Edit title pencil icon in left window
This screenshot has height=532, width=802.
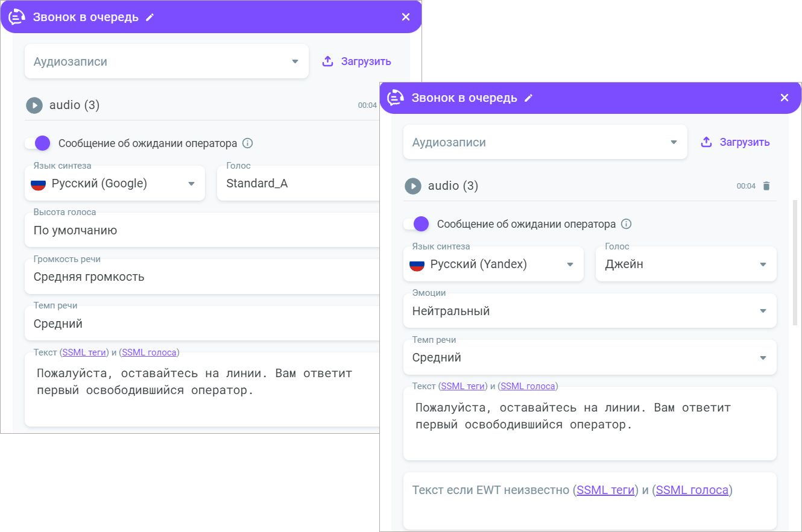pos(150,17)
